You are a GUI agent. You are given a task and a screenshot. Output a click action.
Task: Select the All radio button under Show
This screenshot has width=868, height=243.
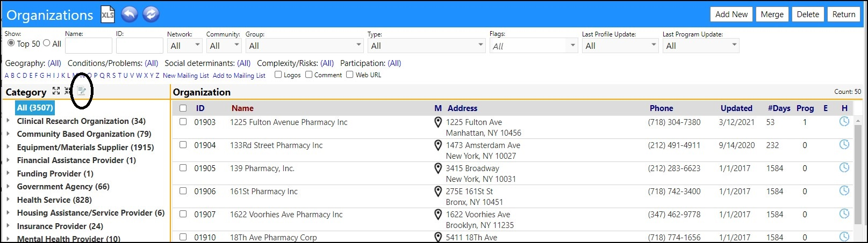(47, 43)
